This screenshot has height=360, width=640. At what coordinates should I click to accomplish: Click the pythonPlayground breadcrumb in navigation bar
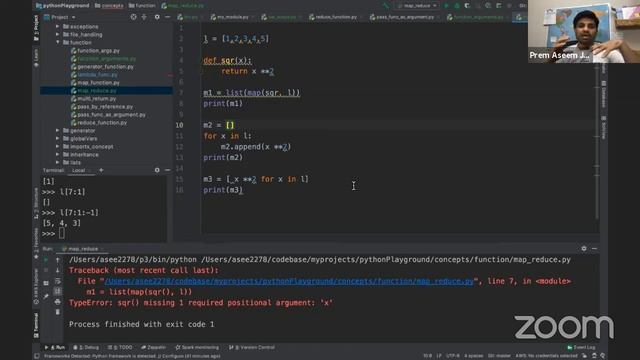click(62, 6)
